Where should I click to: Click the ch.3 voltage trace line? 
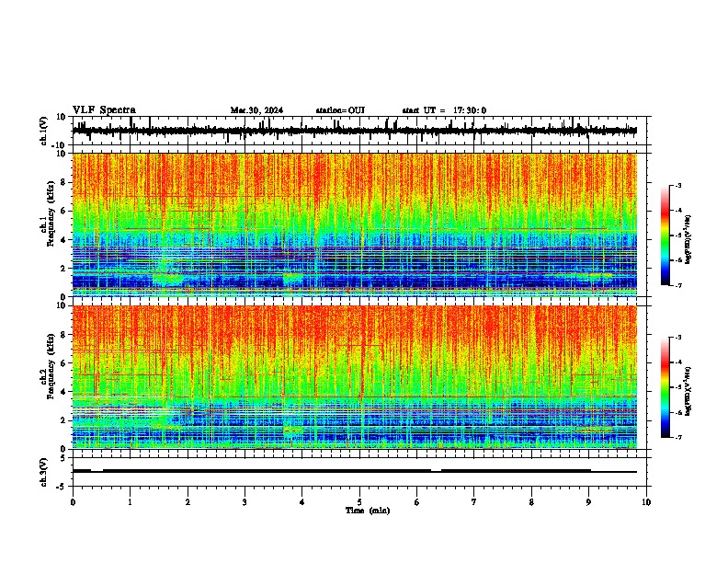(x=354, y=471)
